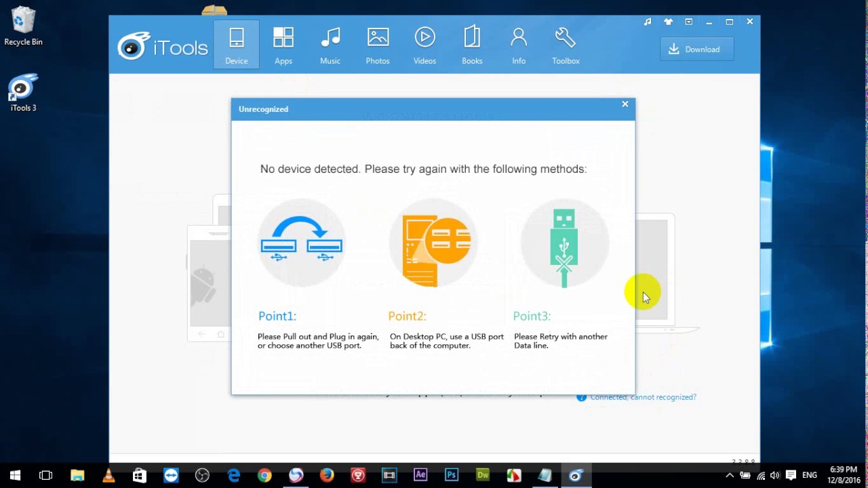This screenshot has height=488, width=868.
Task: Open Google Chrome from taskbar
Action: (x=264, y=475)
